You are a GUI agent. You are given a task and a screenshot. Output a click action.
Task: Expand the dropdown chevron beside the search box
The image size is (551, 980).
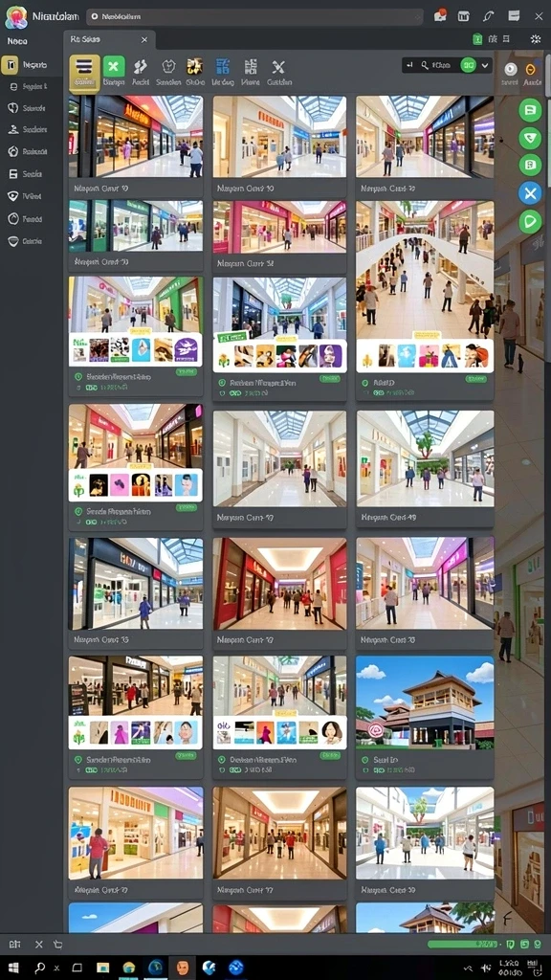[485, 65]
